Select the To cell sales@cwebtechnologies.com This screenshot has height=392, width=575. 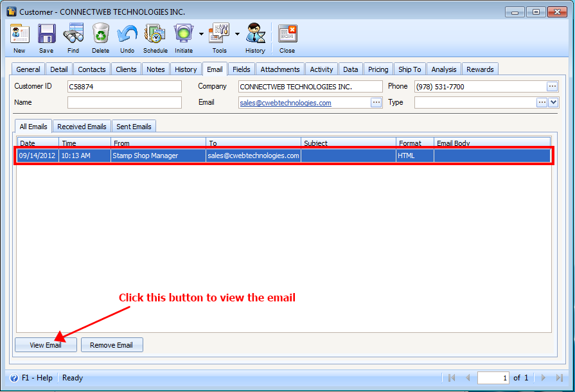[253, 156]
